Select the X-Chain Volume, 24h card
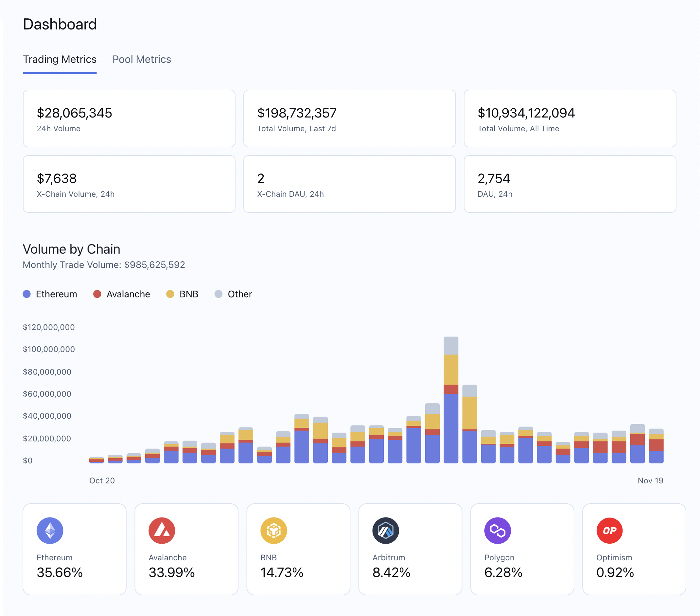 (129, 184)
